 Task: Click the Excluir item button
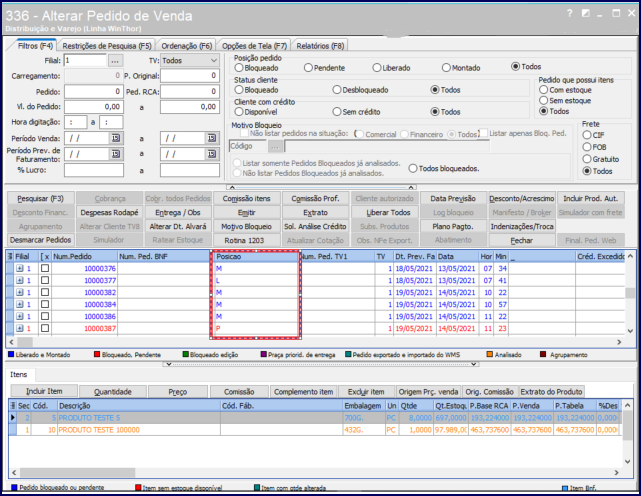(x=366, y=392)
